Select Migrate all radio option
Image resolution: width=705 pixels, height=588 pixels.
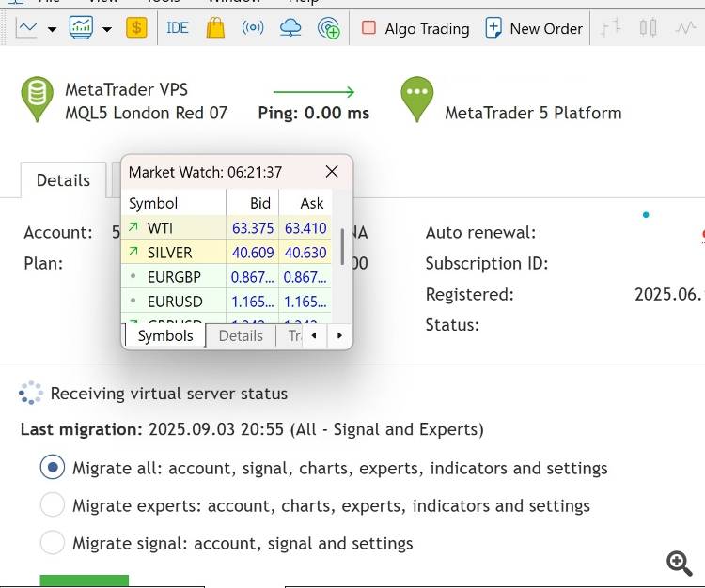pyautogui.click(x=52, y=467)
